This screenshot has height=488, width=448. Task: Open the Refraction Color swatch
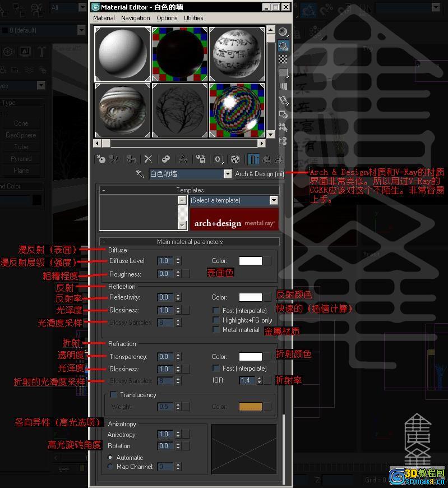point(251,357)
